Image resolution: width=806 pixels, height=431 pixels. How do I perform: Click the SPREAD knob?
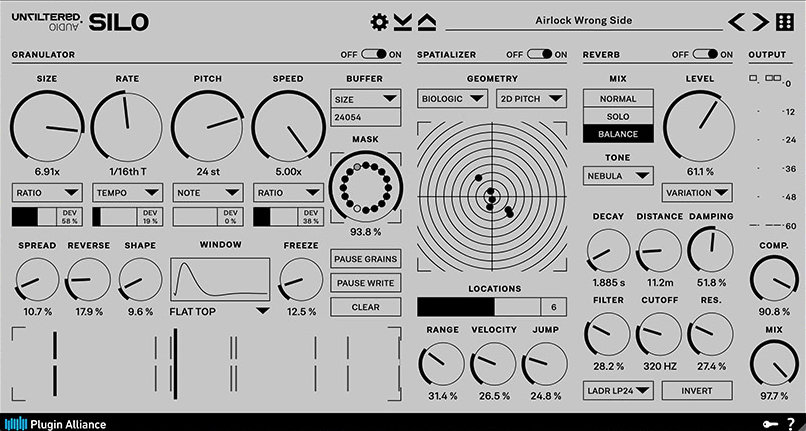(x=37, y=280)
